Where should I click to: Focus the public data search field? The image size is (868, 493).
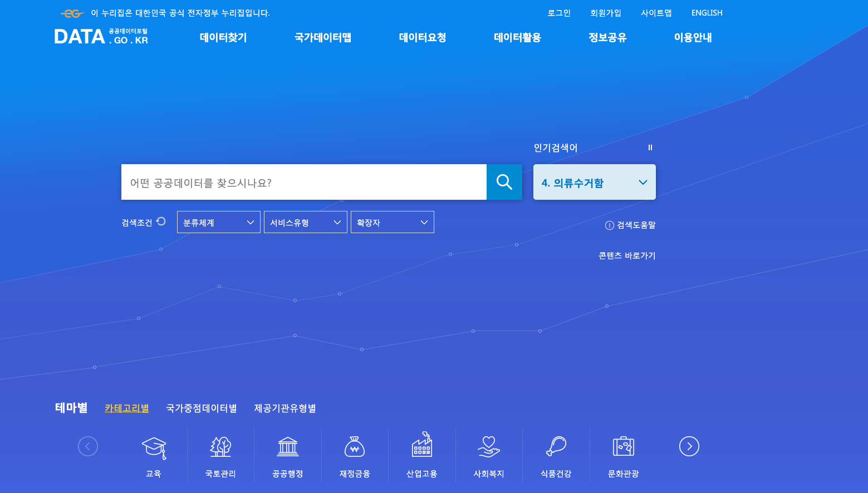coord(304,182)
